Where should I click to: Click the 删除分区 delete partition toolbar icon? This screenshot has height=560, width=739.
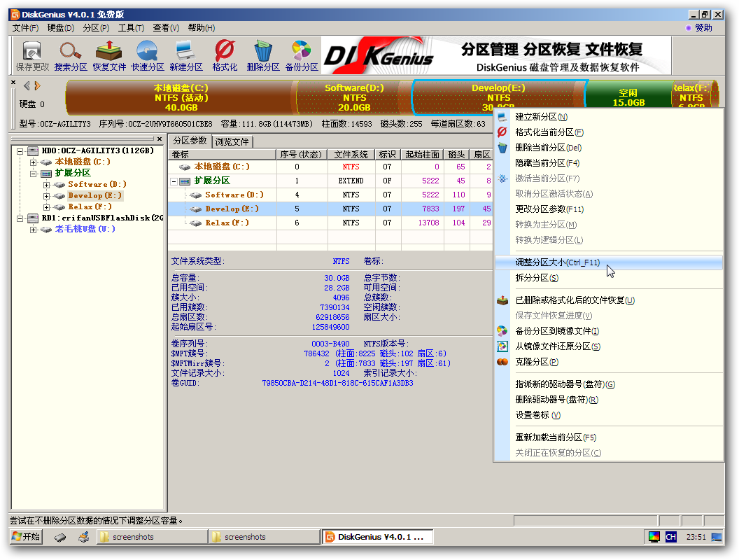click(x=263, y=51)
